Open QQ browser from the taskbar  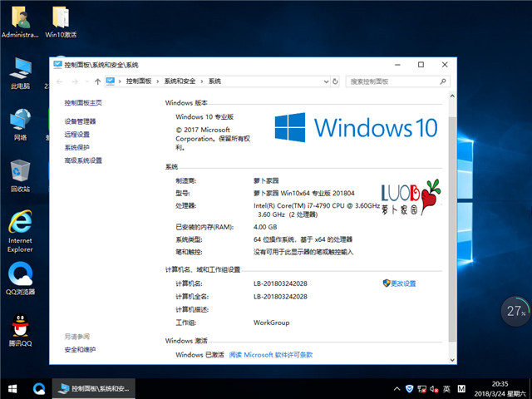click(39, 388)
